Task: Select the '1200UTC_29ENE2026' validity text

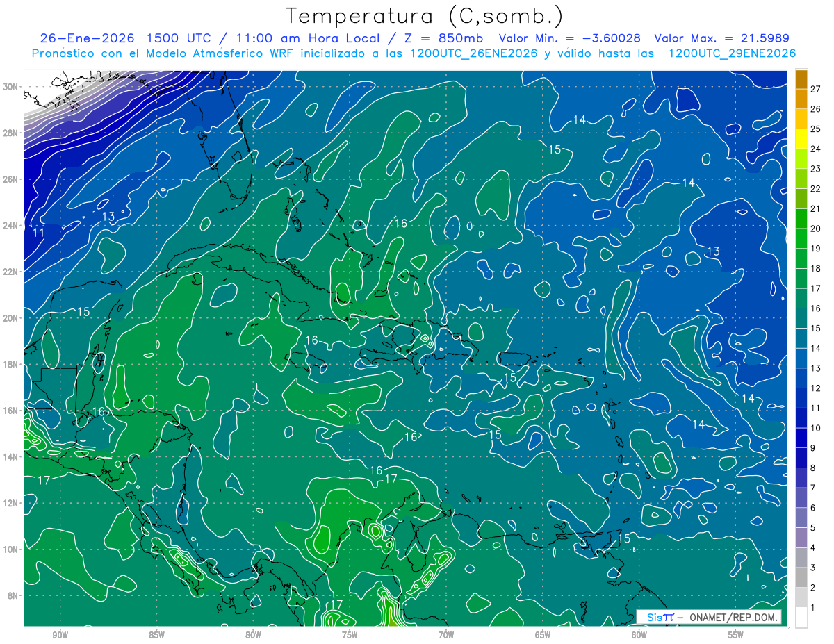Action: (731, 53)
